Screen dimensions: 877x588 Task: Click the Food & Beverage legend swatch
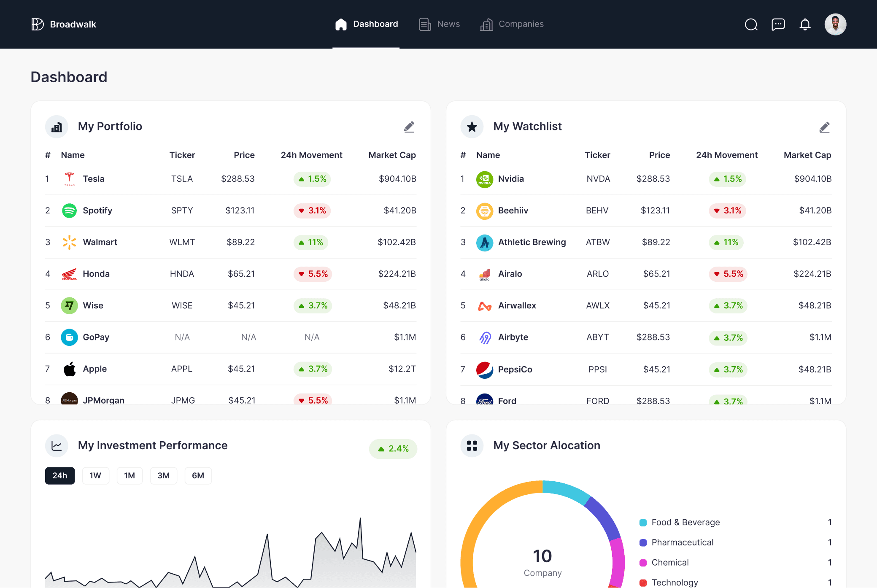pyautogui.click(x=643, y=523)
